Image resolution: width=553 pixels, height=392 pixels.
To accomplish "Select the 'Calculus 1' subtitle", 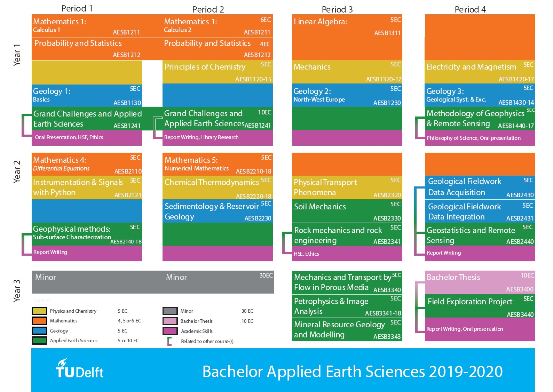I will (x=47, y=30).
